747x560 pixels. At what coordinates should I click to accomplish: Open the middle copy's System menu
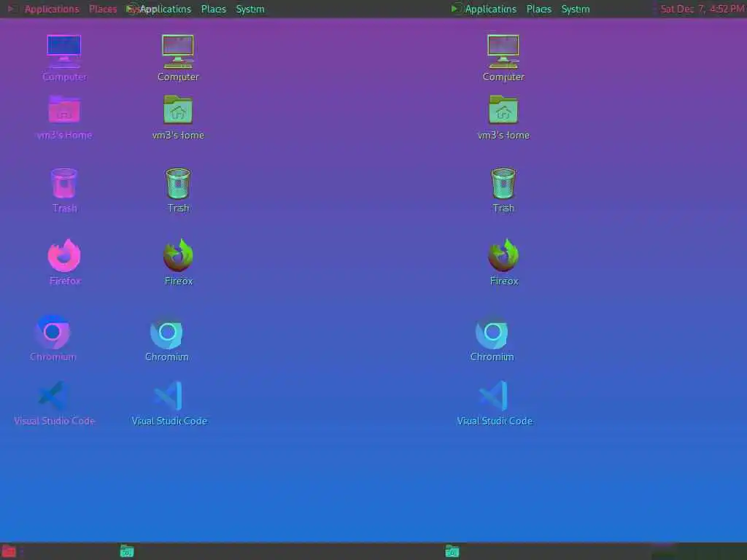point(250,9)
